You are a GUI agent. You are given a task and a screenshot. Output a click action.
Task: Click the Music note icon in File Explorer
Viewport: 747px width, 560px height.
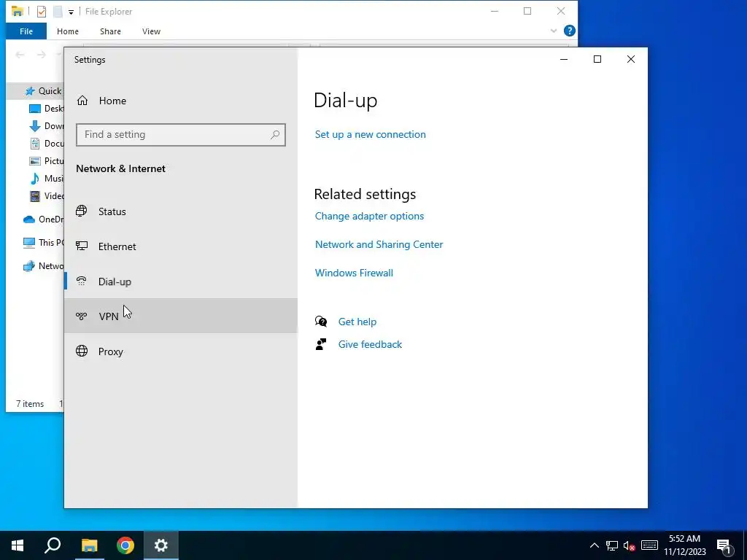[x=35, y=179]
